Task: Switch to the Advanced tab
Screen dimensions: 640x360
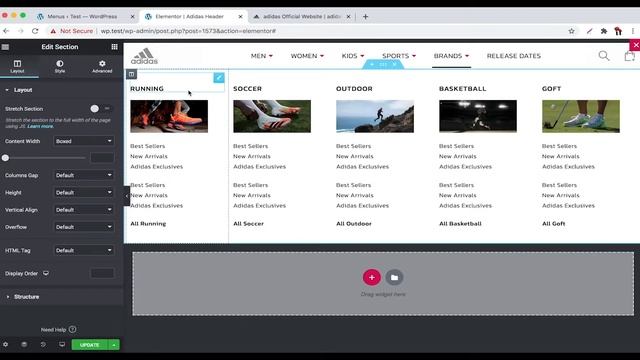Action: (x=102, y=66)
